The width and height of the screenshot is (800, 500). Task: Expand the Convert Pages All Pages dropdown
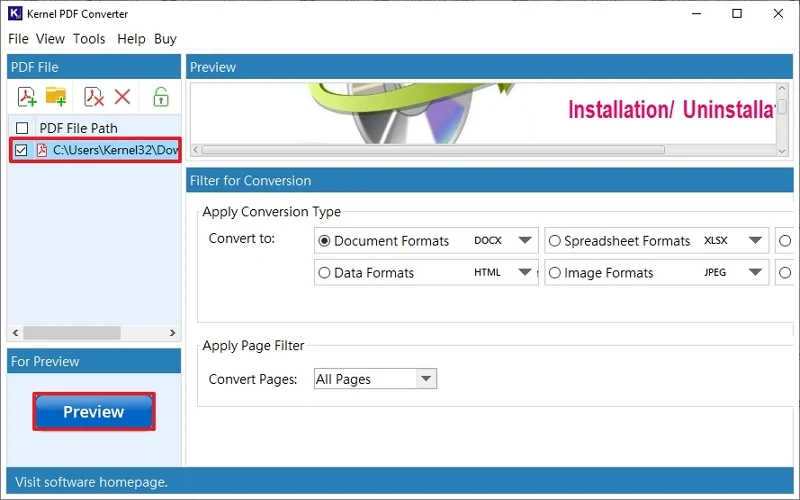(426, 379)
